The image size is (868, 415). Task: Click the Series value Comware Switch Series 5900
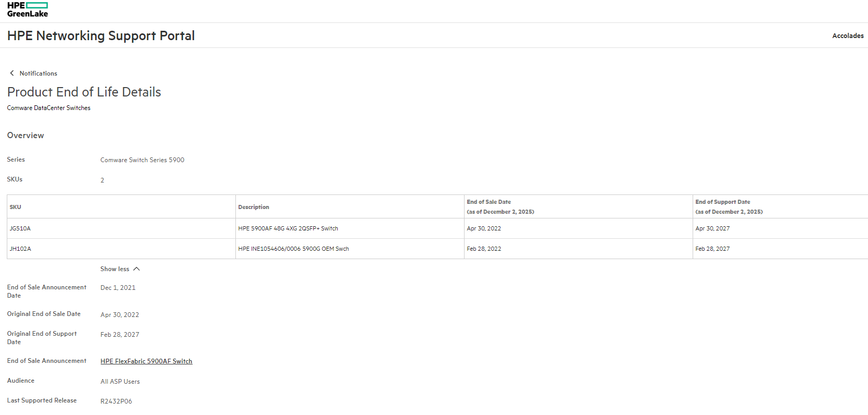click(x=142, y=160)
